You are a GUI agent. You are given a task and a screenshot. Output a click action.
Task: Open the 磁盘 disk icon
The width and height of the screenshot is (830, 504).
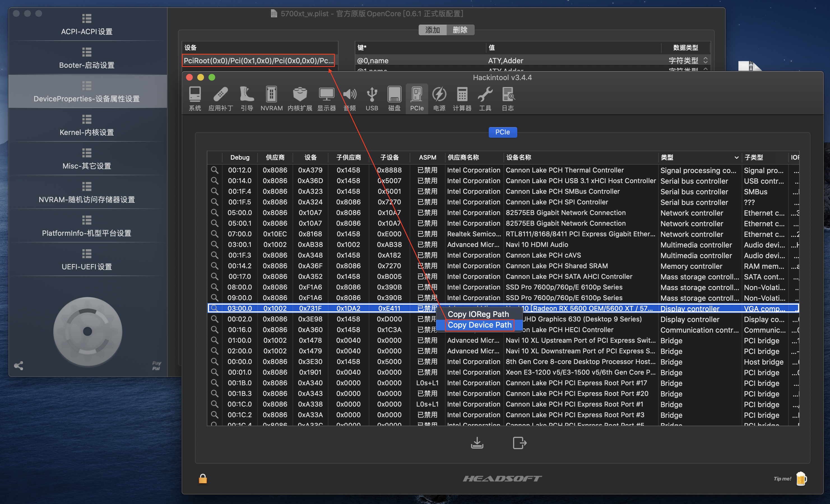click(x=394, y=99)
